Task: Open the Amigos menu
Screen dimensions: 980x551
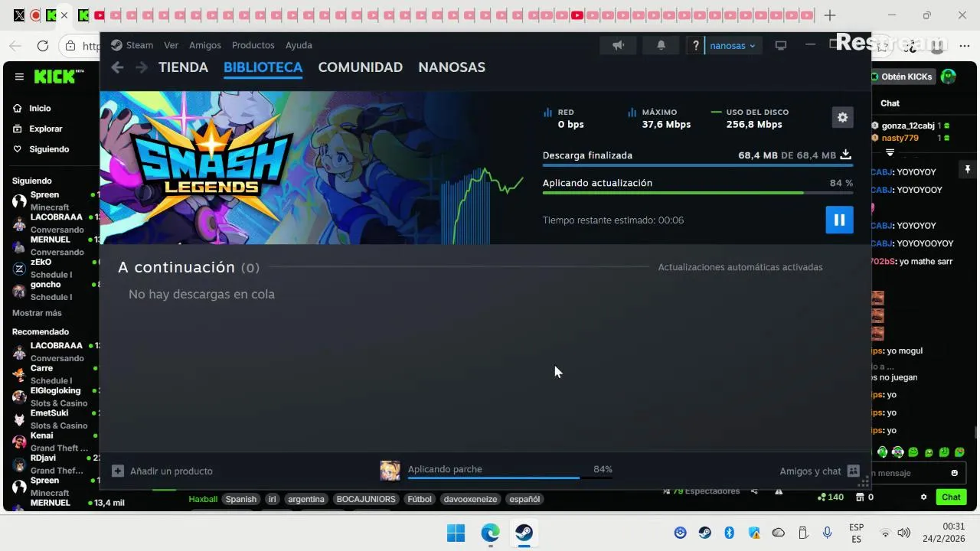Action: coord(205,45)
